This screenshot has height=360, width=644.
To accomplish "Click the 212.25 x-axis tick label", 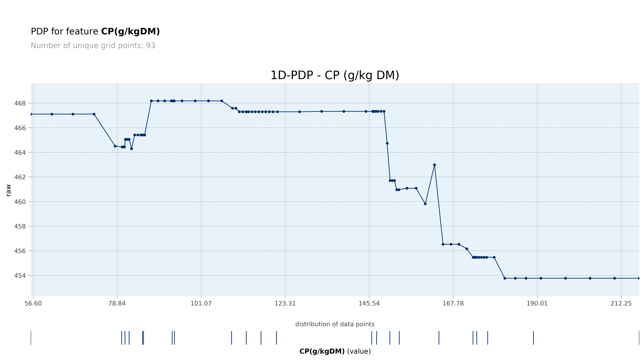I will [x=621, y=303].
